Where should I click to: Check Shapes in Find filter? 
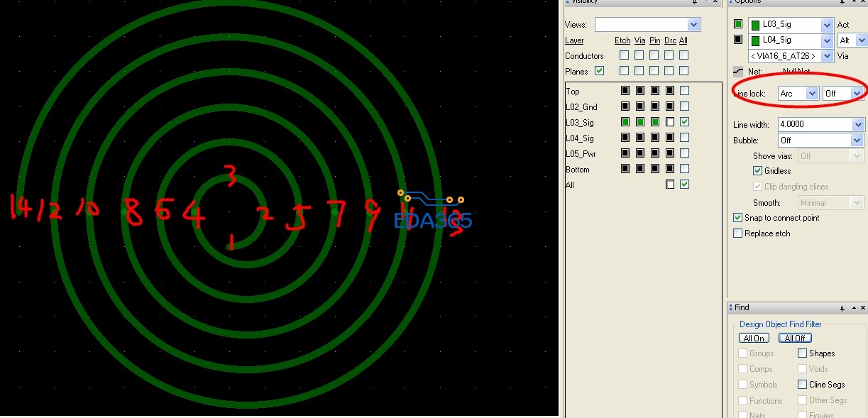coord(802,353)
